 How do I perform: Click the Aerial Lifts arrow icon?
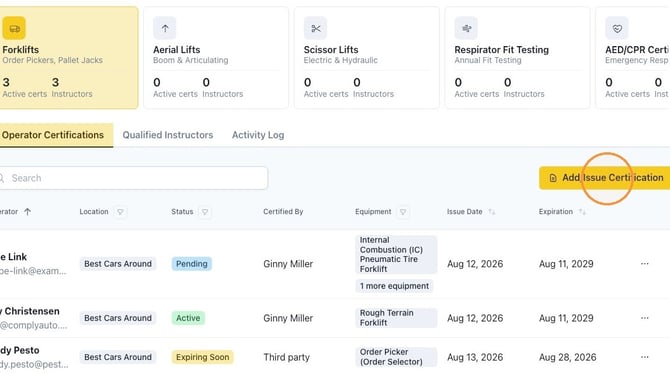click(165, 28)
